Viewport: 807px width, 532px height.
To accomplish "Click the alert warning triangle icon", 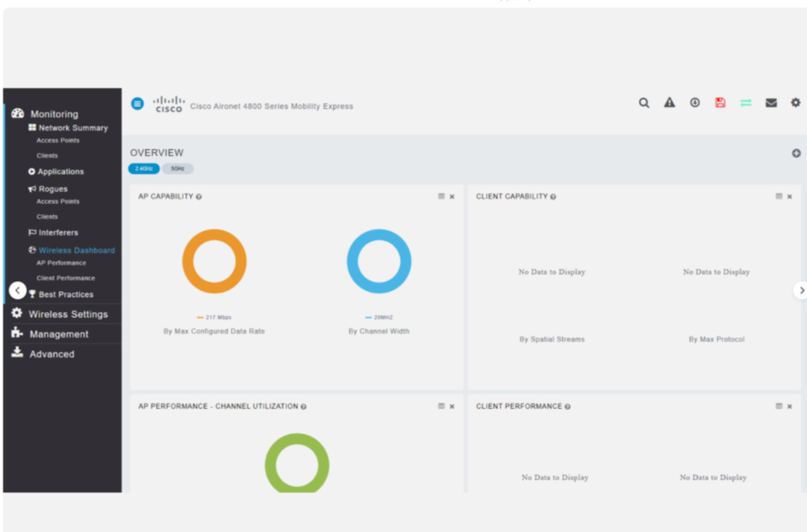I will tap(670, 103).
